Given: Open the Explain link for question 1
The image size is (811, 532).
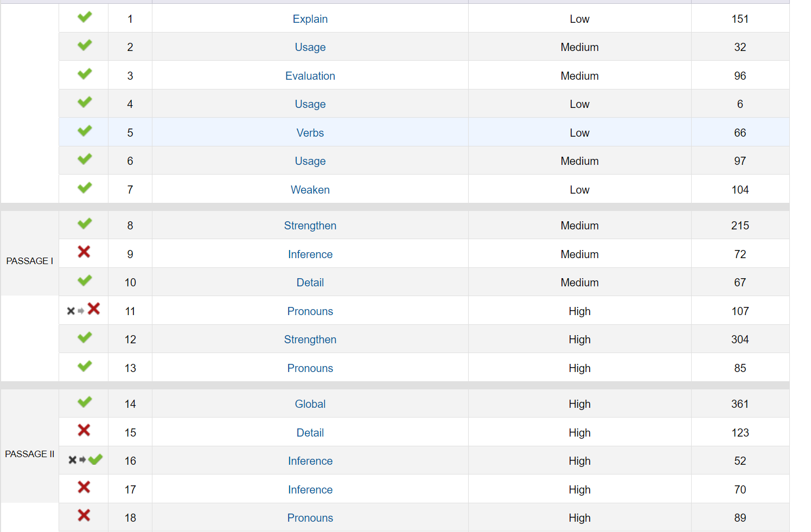Looking at the screenshot, I should pyautogui.click(x=310, y=19).
